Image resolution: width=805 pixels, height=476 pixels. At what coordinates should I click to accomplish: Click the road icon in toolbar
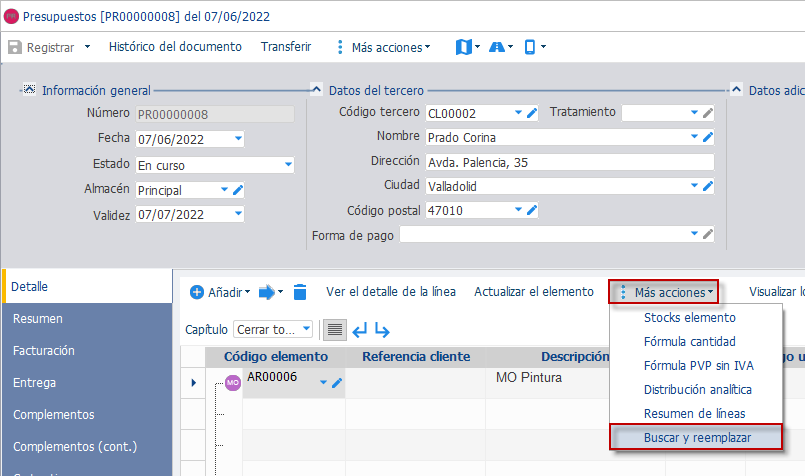pos(496,47)
